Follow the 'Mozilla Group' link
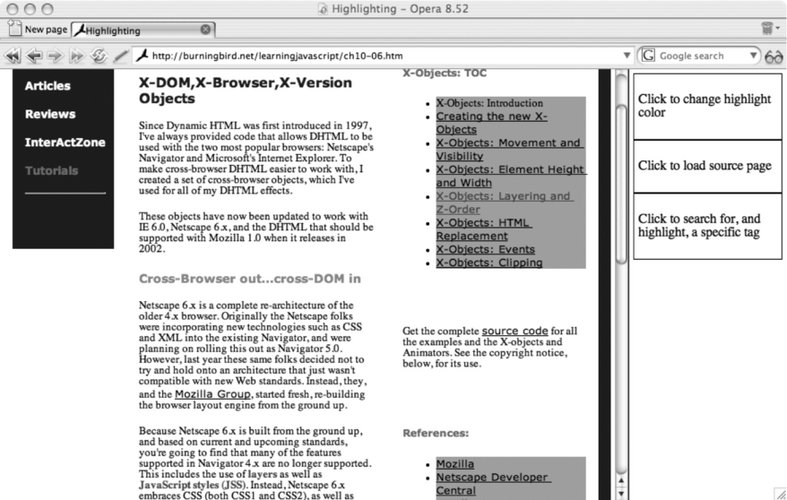Viewport: 787px width, 500px height. coord(212,394)
